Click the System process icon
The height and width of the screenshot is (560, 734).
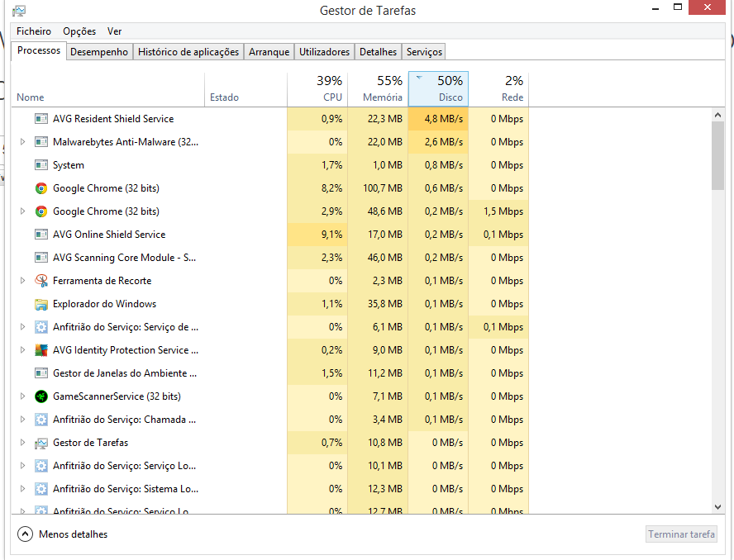point(41,165)
